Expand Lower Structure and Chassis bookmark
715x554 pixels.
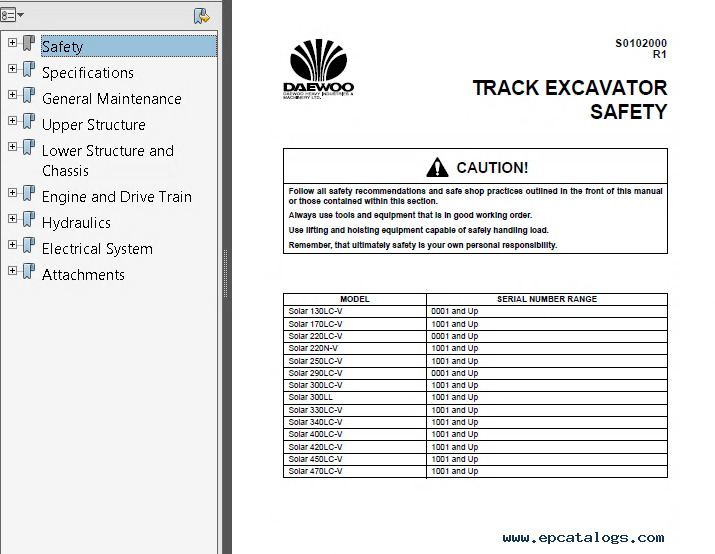[12, 146]
